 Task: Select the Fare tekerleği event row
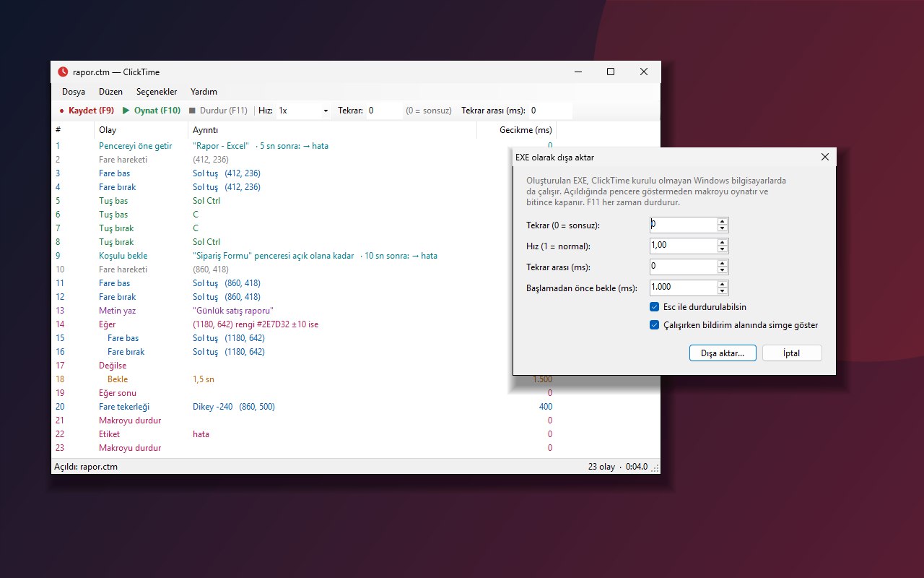click(305, 407)
